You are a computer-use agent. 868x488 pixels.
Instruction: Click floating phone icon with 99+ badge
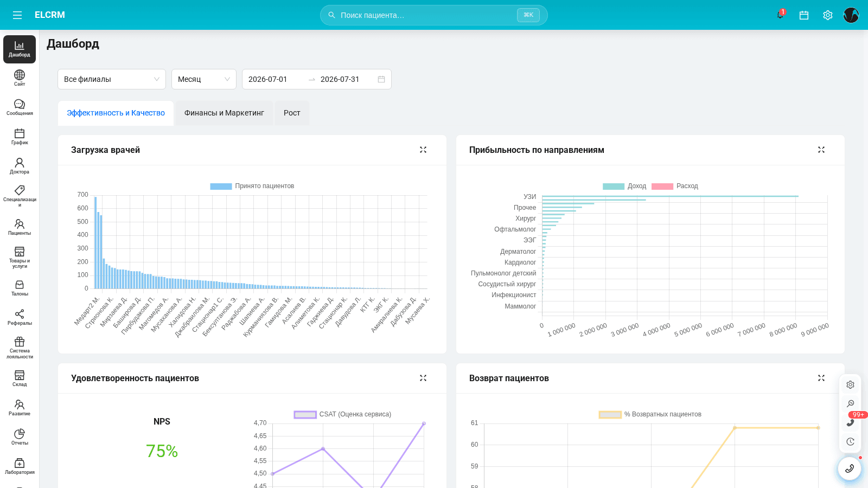click(850, 422)
